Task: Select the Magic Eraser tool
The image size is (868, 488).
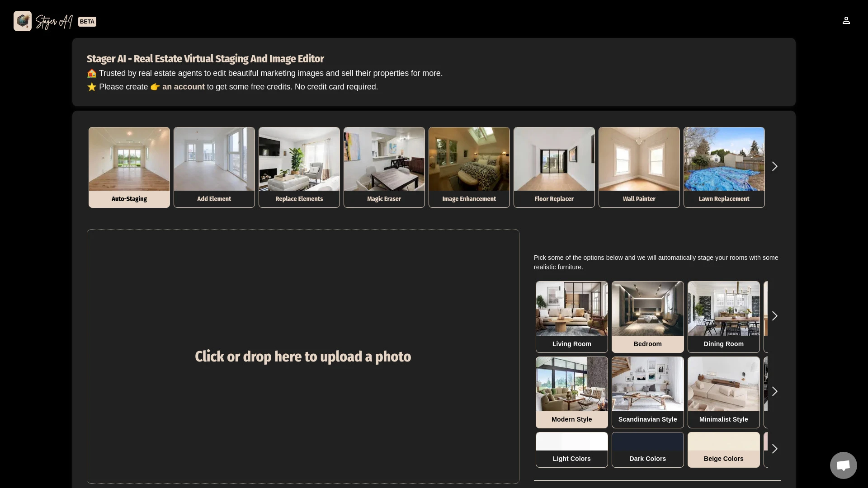Action: [384, 167]
